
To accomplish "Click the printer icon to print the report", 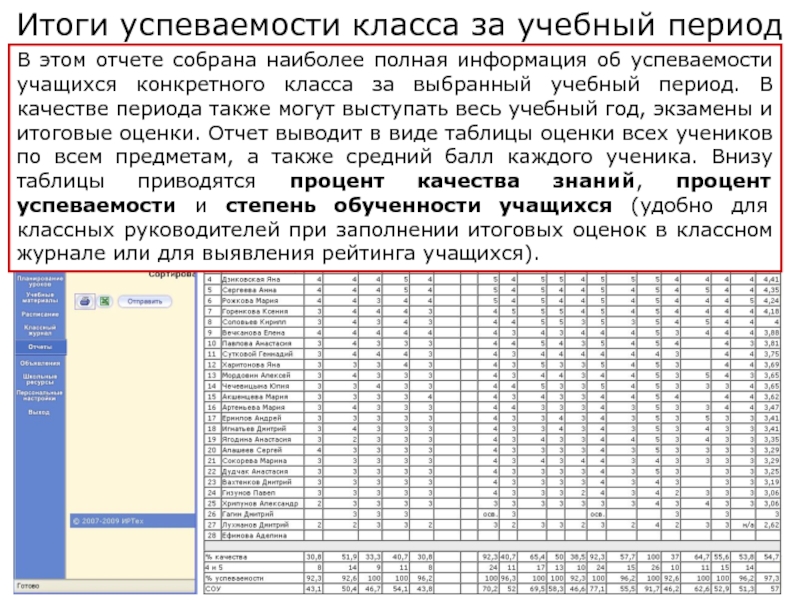I will pyautogui.click(x=85, y=302).
